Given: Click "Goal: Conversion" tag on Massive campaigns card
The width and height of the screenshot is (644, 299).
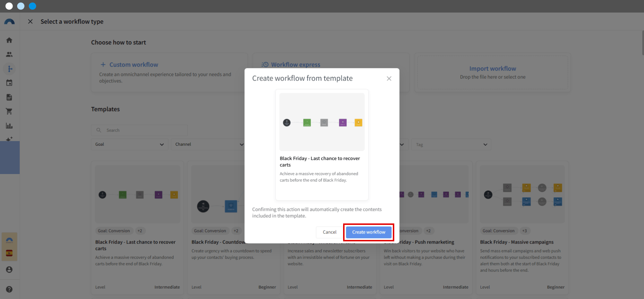Looking at the screenshot, I should click(x=498, y=231).
